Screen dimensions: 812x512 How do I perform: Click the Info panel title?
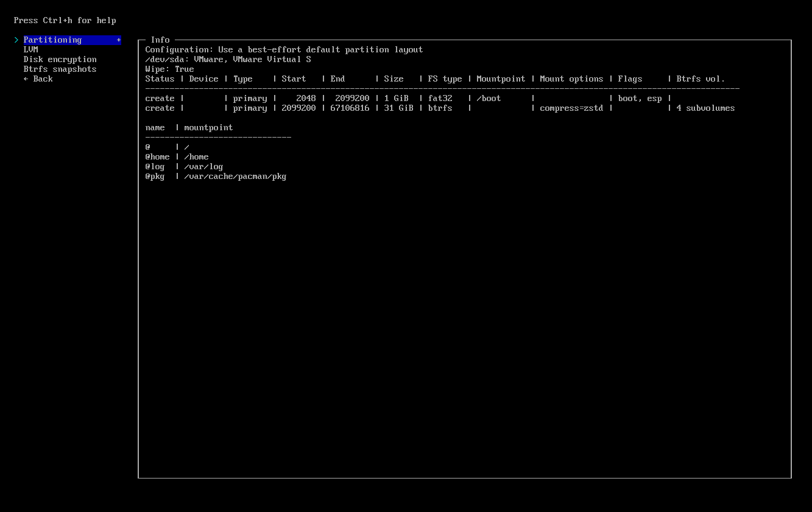(x=160, y=40)
